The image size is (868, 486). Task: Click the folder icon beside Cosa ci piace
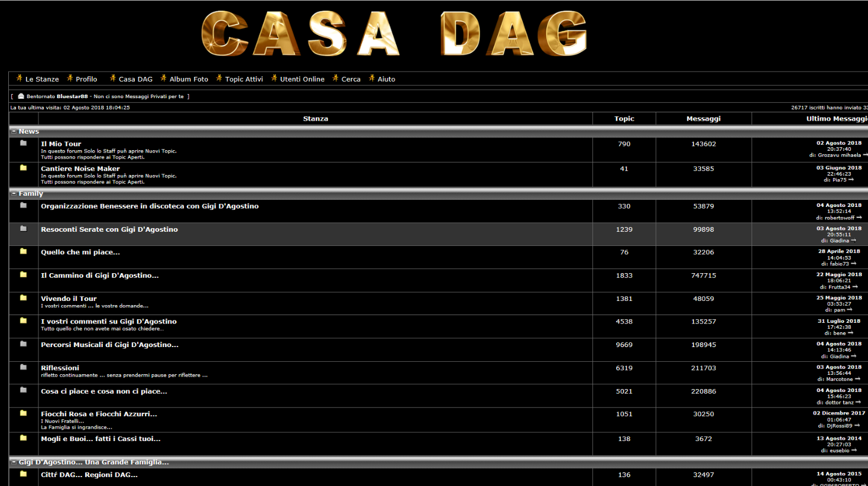(24, 390)
